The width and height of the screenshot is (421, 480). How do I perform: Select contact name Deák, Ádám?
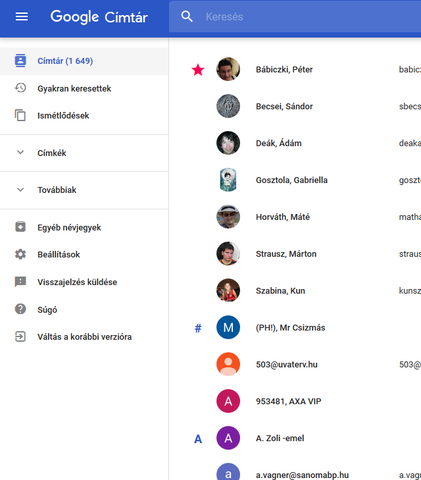(x=279, y=143)
